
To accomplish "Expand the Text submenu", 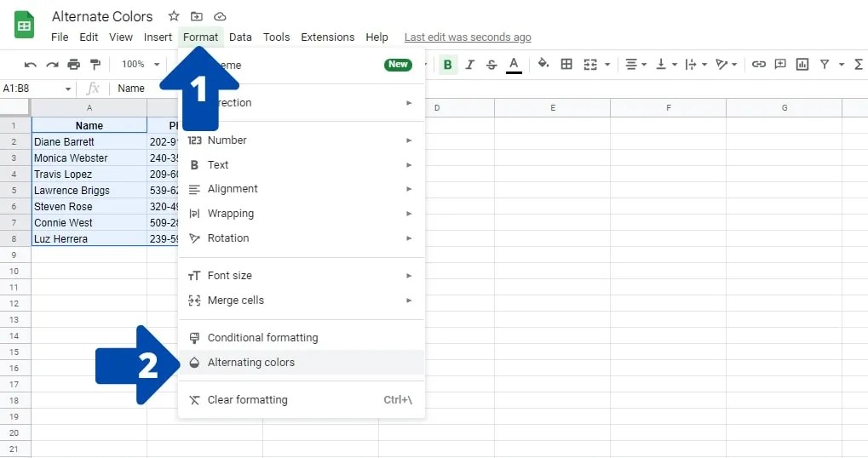I will (302, 165).
